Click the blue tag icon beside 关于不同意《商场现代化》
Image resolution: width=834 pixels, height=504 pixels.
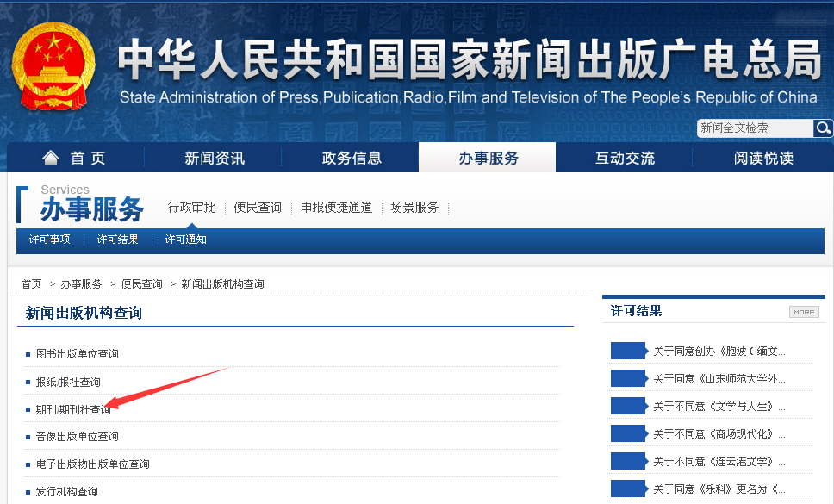click(x=629, y=434)
